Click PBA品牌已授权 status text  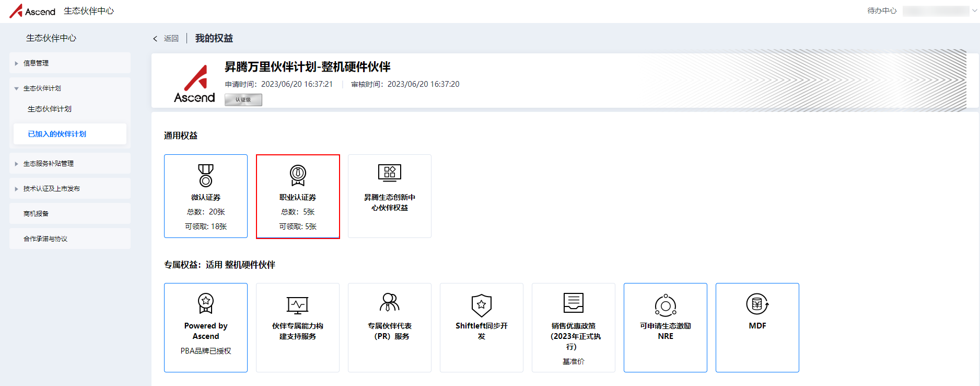(x=206, y=351)
